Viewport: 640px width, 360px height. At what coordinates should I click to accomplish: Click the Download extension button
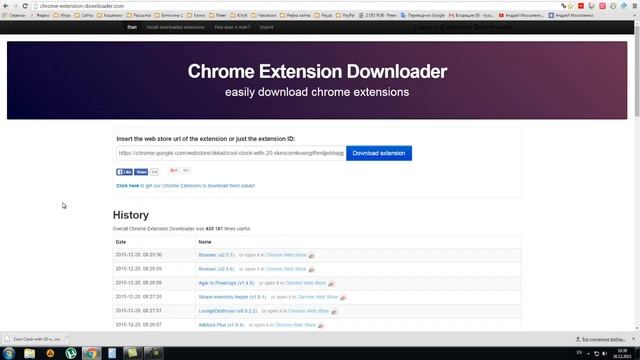click(379, 153)
